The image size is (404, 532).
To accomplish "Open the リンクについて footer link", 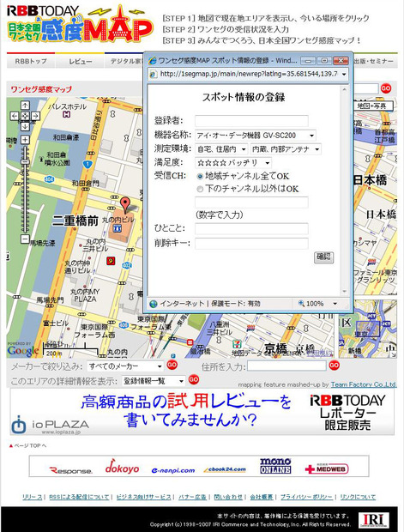I will coord(358,497).
